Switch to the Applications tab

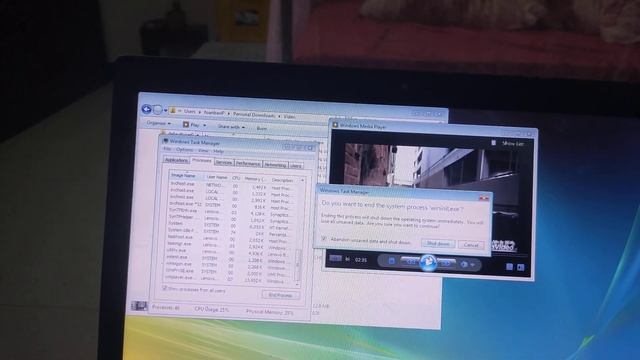tap(176, 160)
